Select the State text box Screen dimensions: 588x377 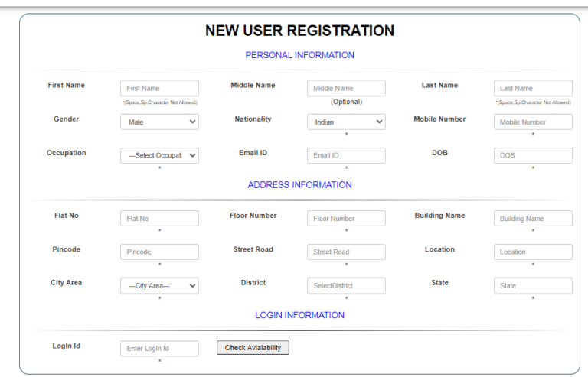click(533, 286)
